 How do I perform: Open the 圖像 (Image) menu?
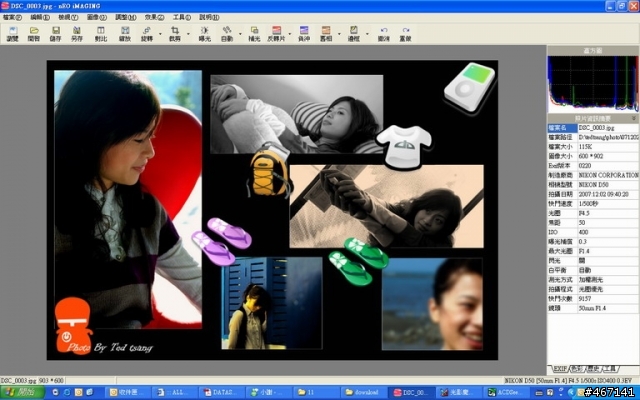coord(97,17)
